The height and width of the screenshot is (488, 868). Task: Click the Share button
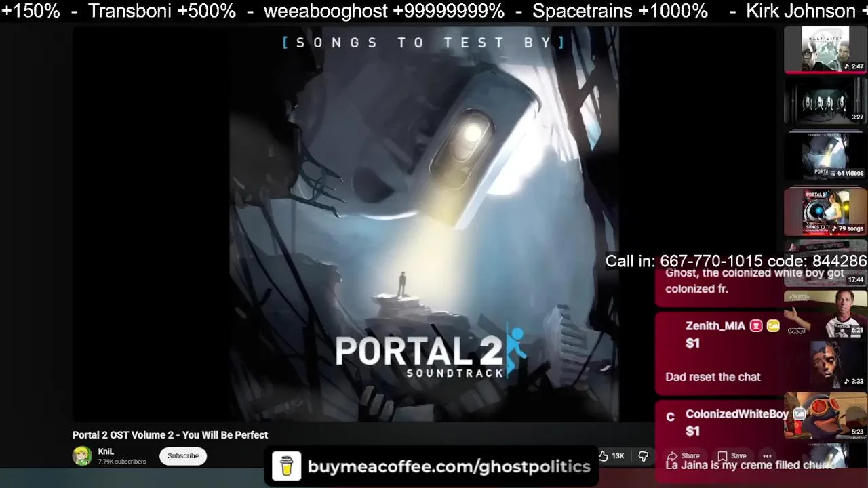[x=683, y=456]
